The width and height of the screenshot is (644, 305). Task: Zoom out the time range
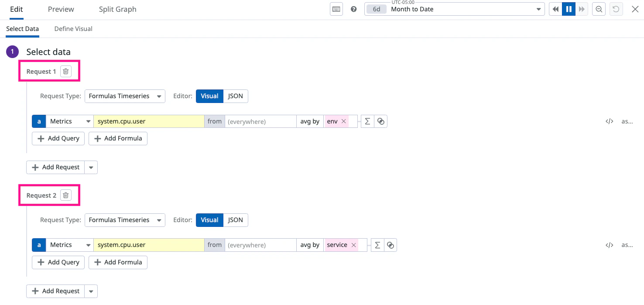pos(599,9)
